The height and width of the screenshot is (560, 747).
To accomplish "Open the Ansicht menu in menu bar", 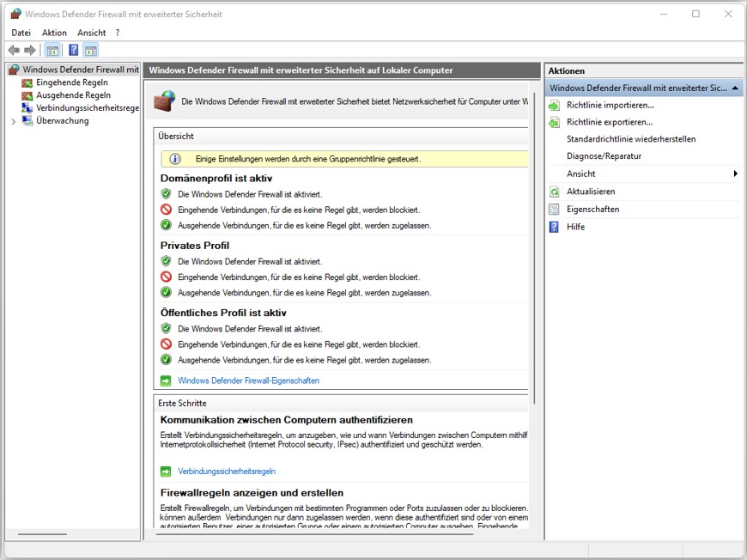I will pos(92,33).
